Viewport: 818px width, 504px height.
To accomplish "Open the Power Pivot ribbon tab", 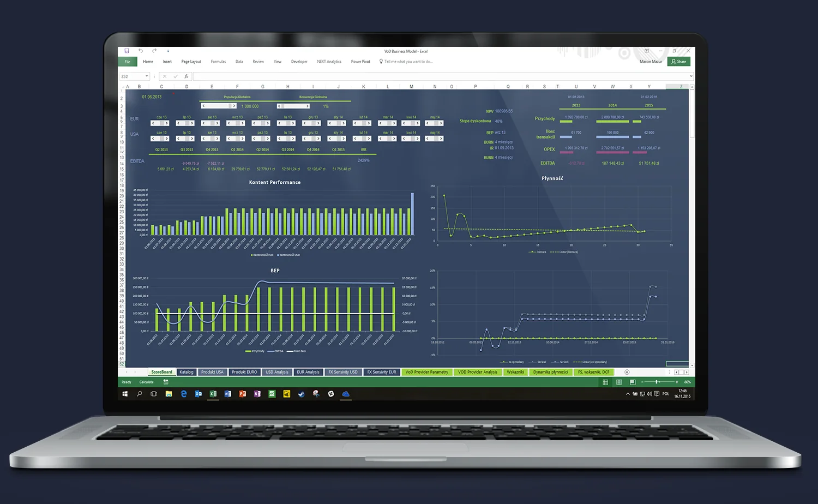I will tap(360, 62).
